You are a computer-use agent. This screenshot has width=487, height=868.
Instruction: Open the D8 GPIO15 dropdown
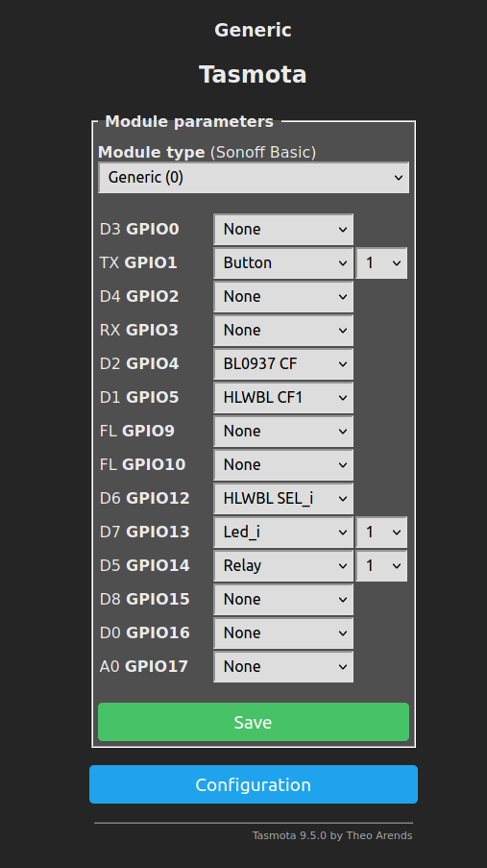click(283, 600)
